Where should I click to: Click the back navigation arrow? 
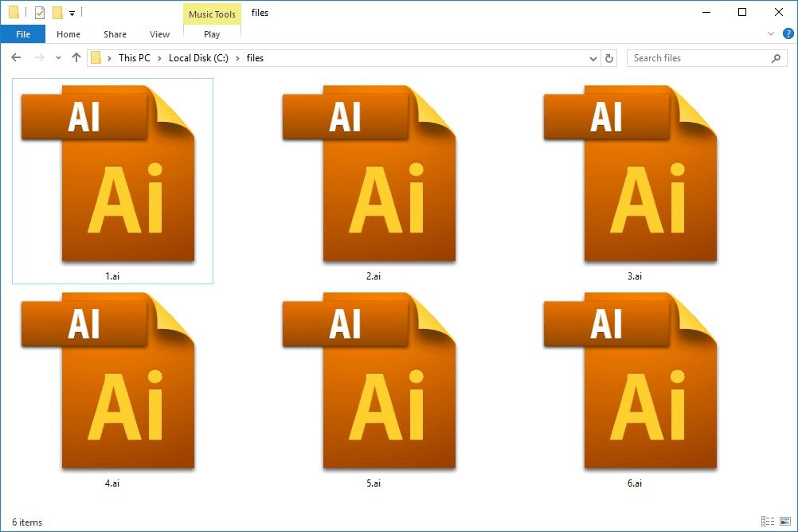16,57
